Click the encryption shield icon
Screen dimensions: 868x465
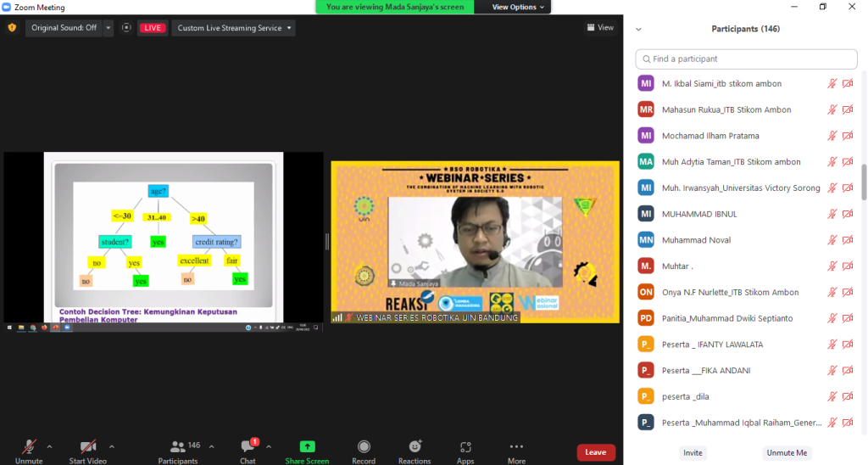(12, 27)
